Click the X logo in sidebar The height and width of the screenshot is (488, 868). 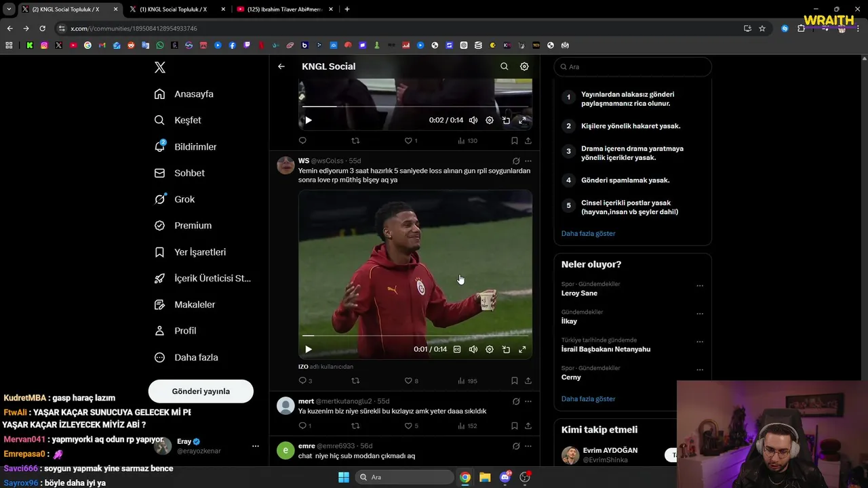(x=160, y=67)
